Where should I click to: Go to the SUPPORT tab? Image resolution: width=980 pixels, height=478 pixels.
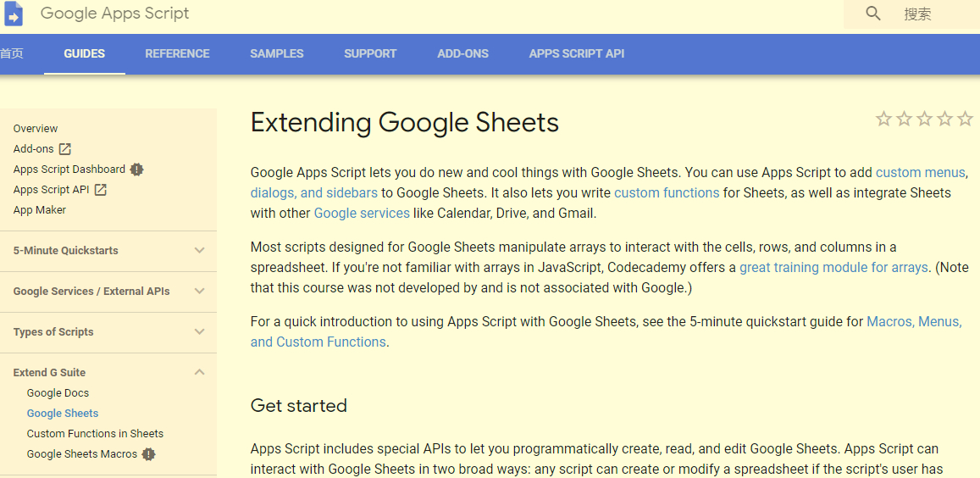pyautogui.click(x=370, y=53)
